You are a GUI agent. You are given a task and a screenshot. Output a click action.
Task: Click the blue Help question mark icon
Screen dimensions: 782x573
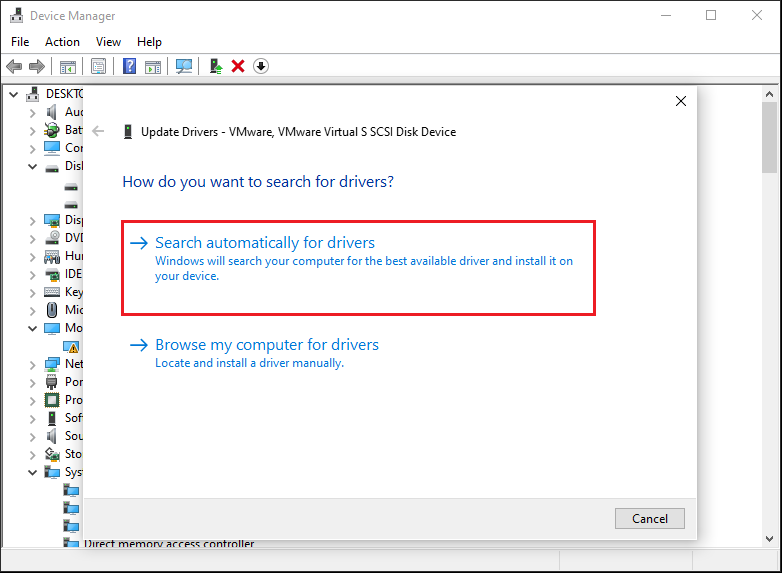click(129, 66)
